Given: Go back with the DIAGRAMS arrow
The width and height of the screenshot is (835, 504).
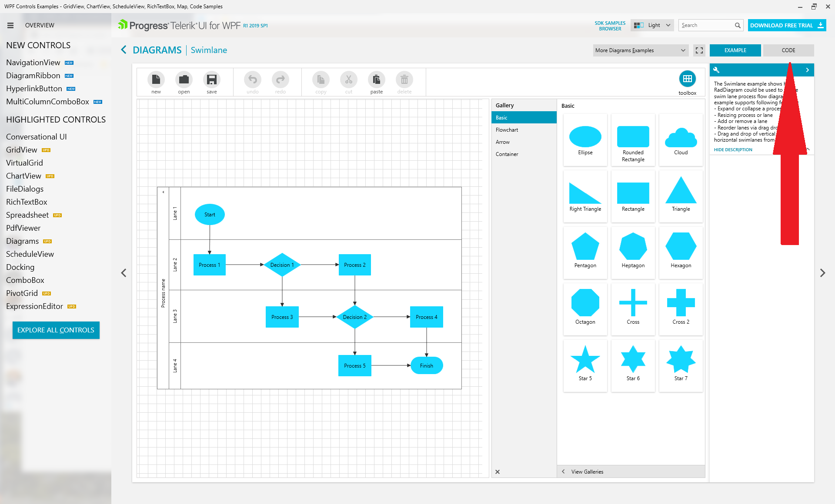Looking at the screenshot, I should click(x=124, y=50).
